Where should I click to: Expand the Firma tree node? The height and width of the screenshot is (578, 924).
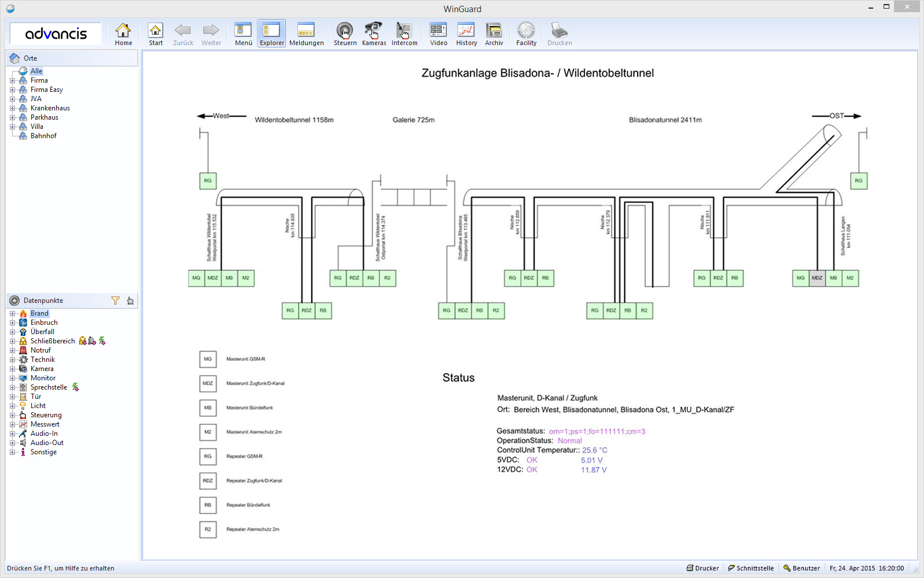coord(12,80)
